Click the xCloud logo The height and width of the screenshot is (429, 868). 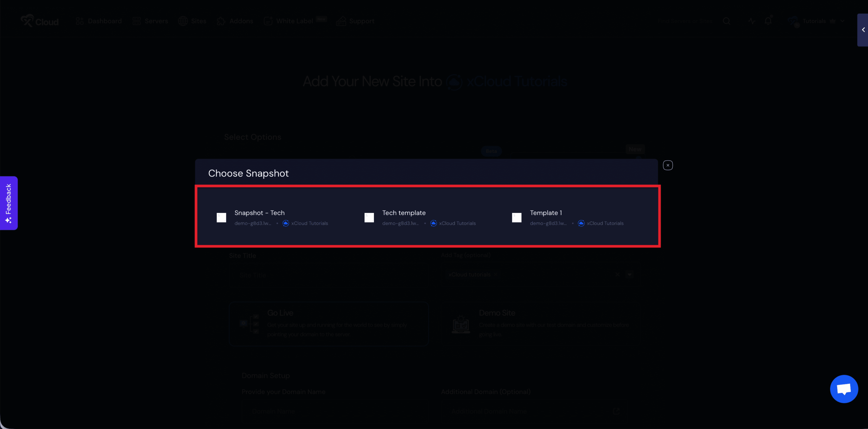click(39, 21)
